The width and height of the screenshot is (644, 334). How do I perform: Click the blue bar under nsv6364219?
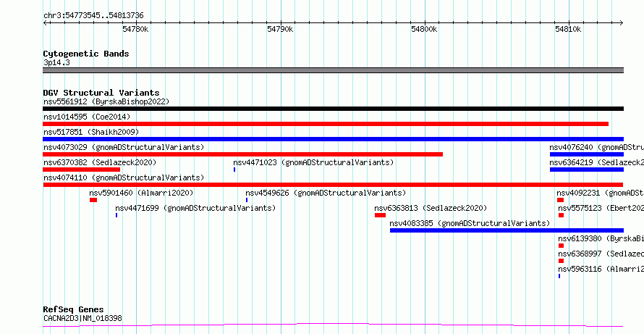pyautogui.click(x=587, y=170)
